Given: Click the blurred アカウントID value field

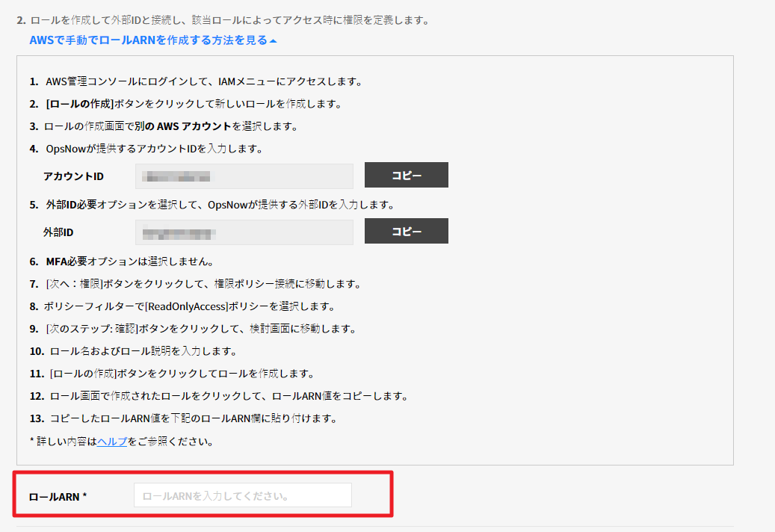Looking at the screenshot, I should 244,176.
